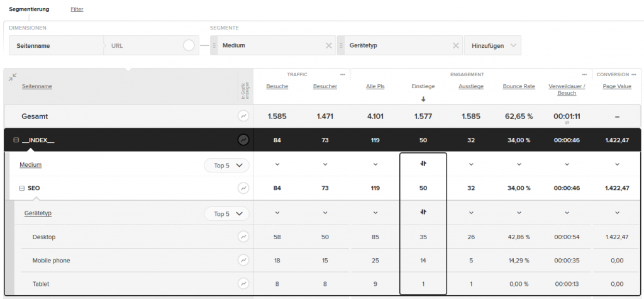644x299 pixels.
Task: Click Gesamt Alle PIs value 4.101
Action: 375,116
